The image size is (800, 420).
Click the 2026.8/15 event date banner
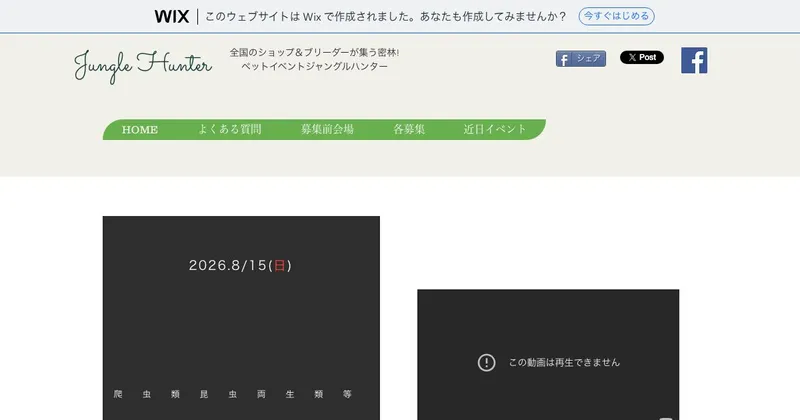coord(240,265)
